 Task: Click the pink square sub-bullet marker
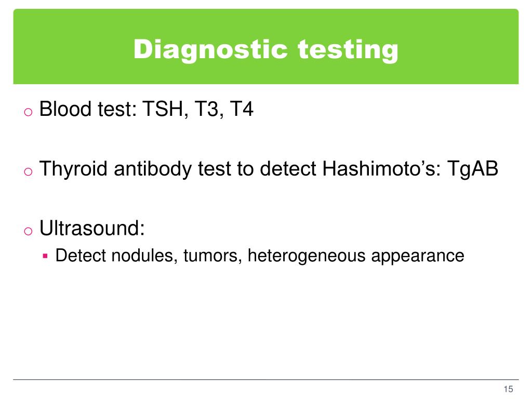[45, 256]
